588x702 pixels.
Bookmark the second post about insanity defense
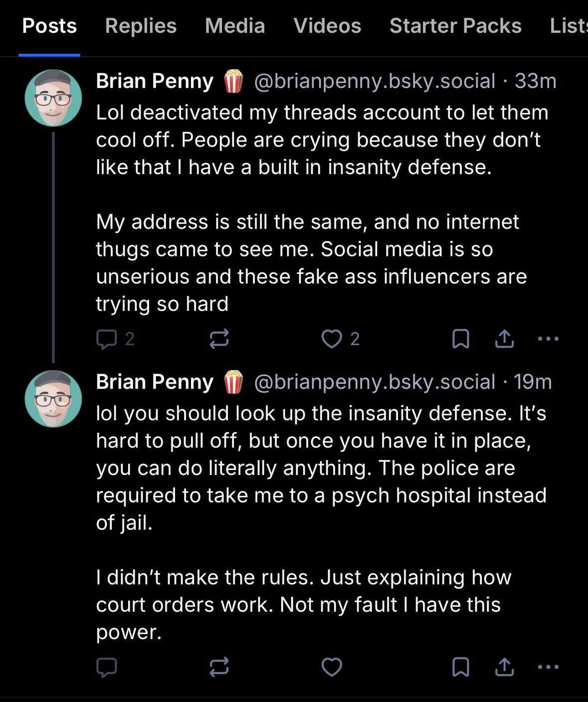[x=460, y=667]
